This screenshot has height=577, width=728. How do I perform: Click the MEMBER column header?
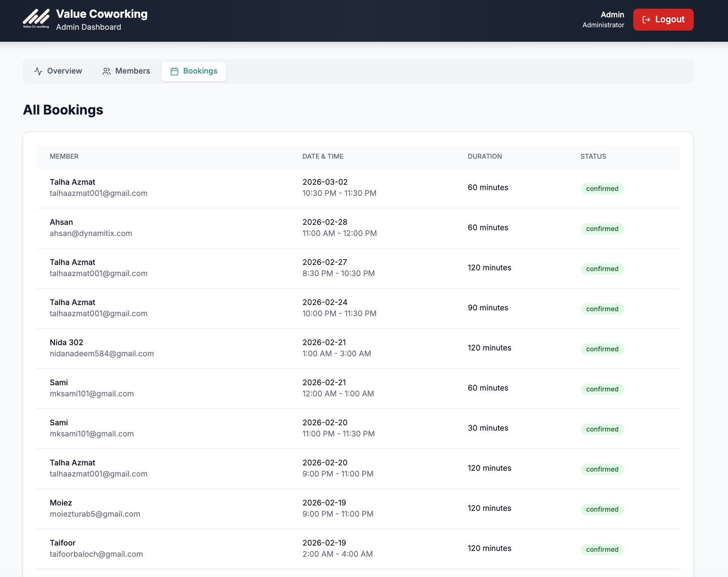(64, 156)
